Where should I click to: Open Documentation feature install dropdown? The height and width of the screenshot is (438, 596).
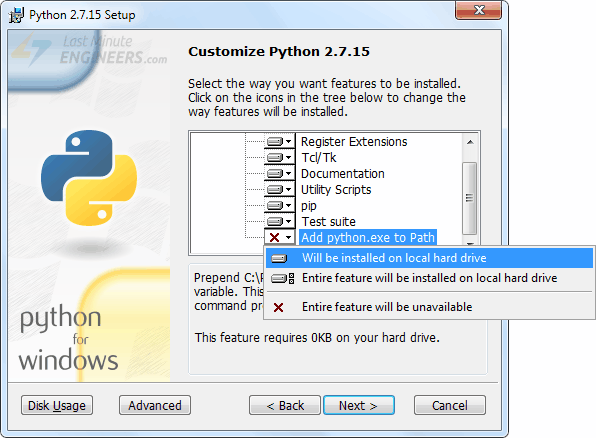280,174
